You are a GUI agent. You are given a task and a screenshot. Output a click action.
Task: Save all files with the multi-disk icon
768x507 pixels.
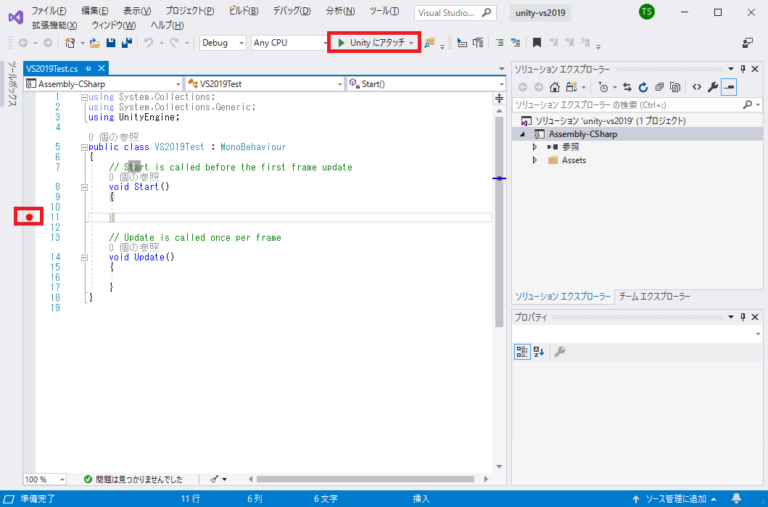127,43
